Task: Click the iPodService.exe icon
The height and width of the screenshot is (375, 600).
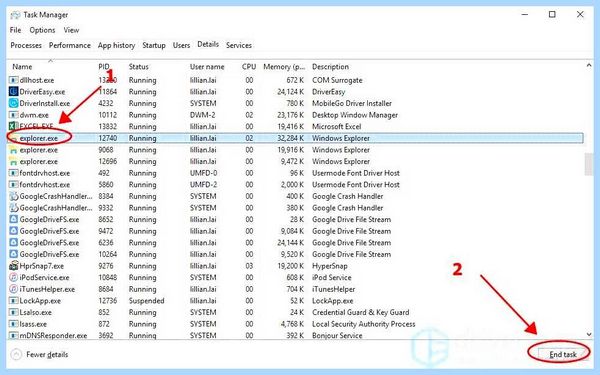Action: click(14, 277)
